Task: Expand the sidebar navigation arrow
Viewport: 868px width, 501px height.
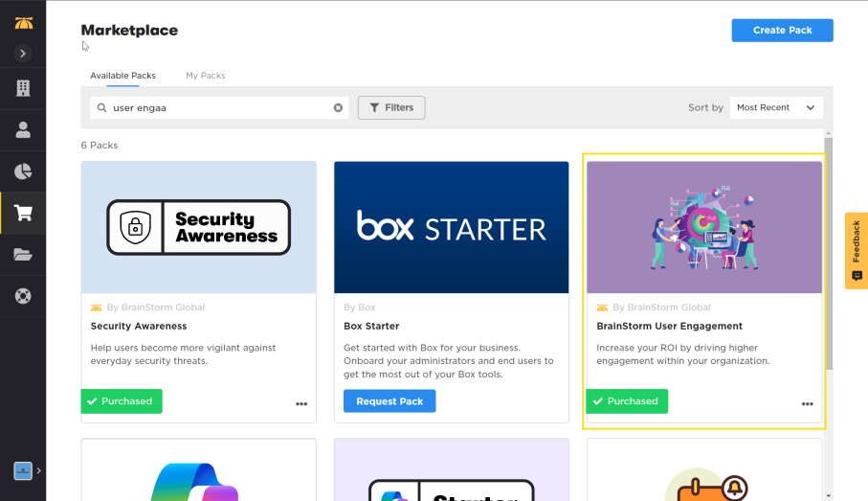Action: pyautogui.click(x=23, y=54)
